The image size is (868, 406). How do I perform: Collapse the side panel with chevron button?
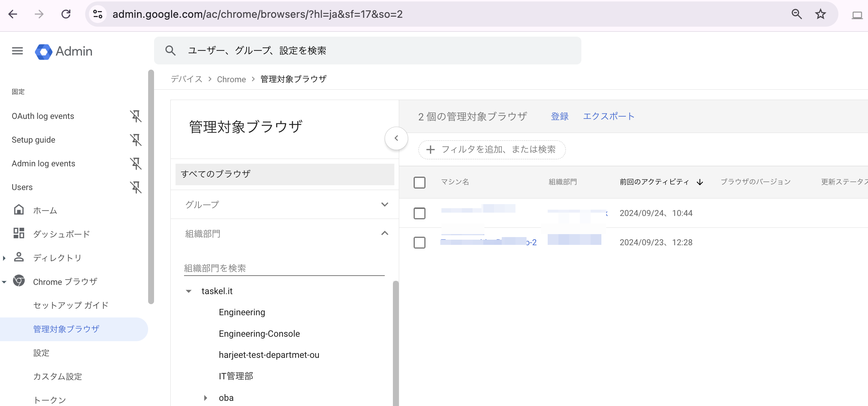396,138
